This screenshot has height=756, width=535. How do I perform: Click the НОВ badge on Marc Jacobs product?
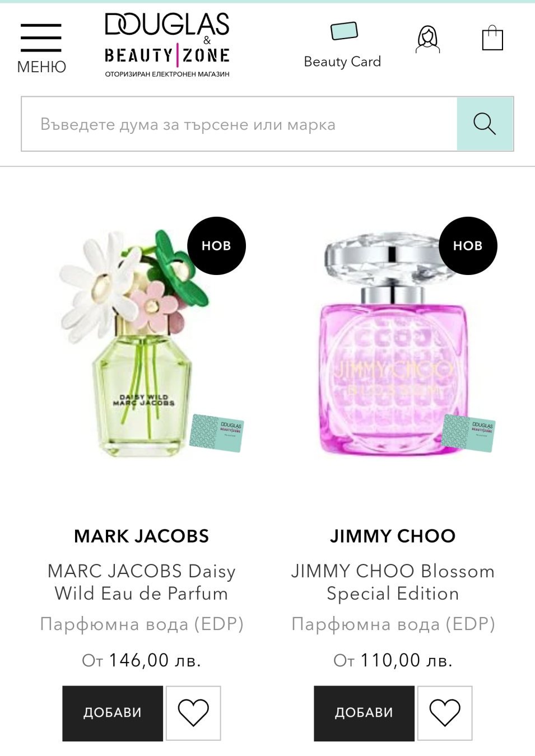click(x=216, y=246)
